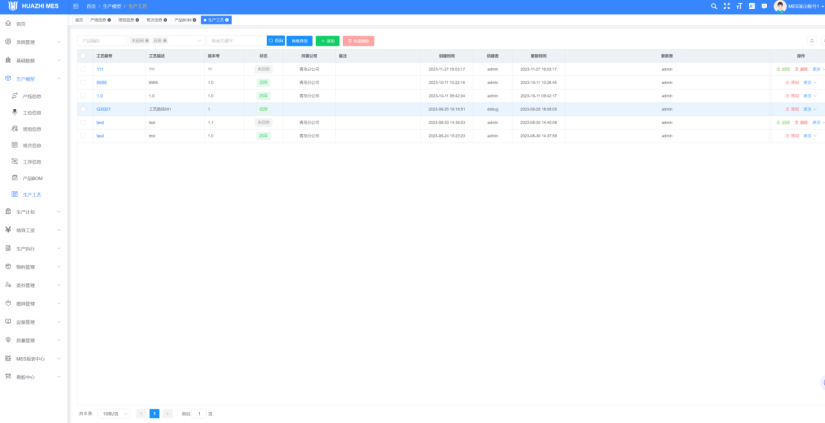
Task: Open the message notification icon in header
Action: point(764,6)
